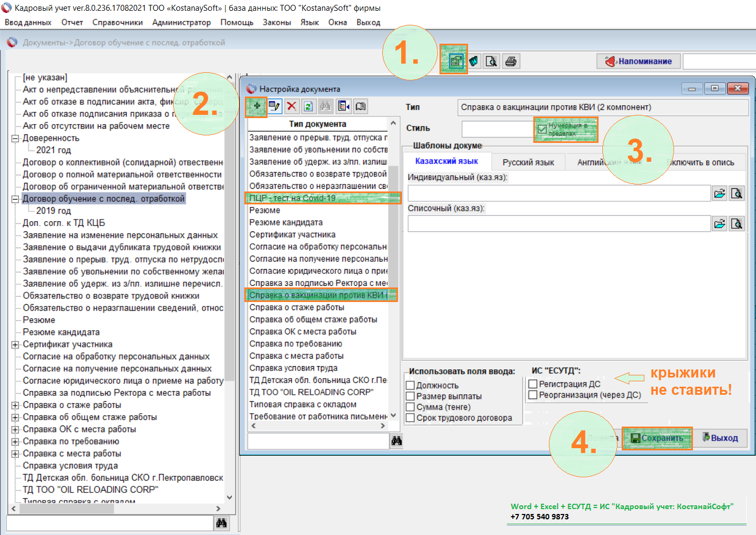Screen dimensions: 756x535
Task: Preview the individual Kazakh template
Action: point(737,193)
